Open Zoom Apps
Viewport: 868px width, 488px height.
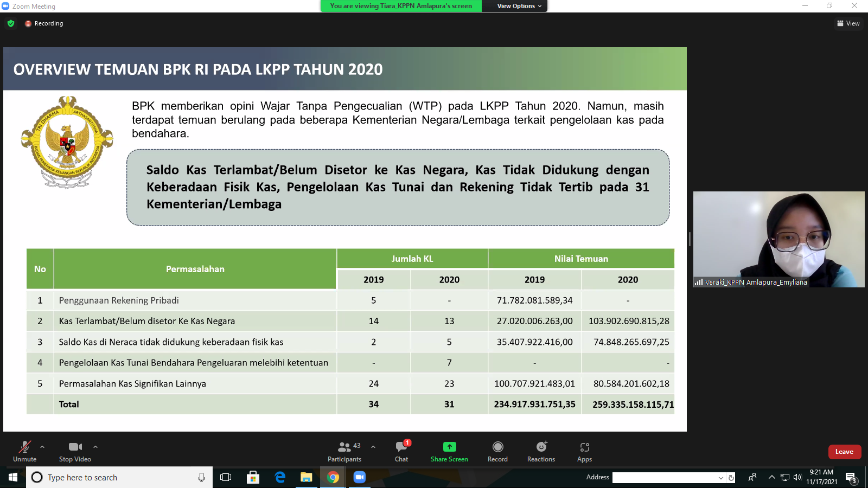pos(584,451)
